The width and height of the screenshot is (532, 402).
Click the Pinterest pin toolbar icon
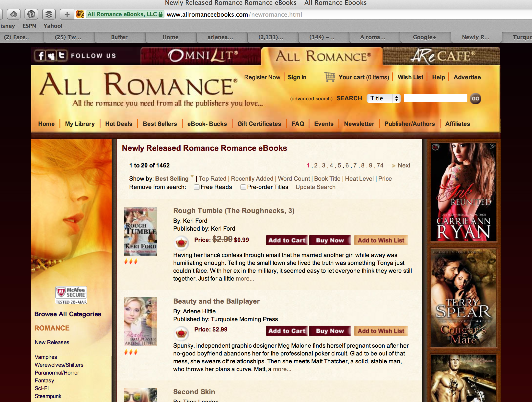[x=31, y=14]
